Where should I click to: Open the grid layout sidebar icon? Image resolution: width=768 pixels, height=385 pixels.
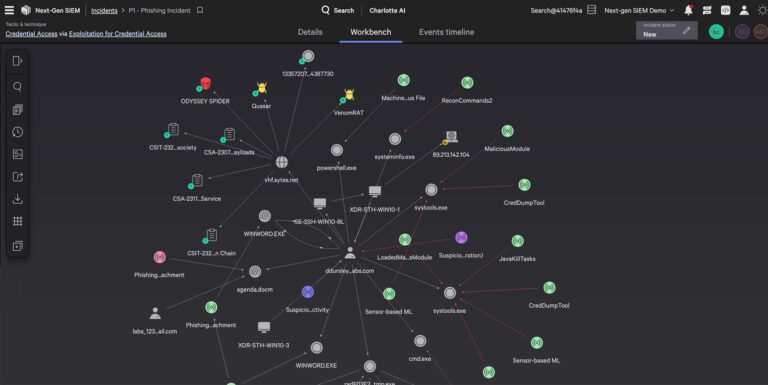pyautogui.click(x=18, y=221)
